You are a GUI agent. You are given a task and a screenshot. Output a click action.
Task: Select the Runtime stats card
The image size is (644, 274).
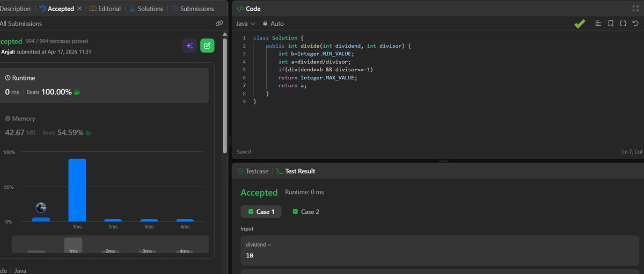[x=104, y=85]
